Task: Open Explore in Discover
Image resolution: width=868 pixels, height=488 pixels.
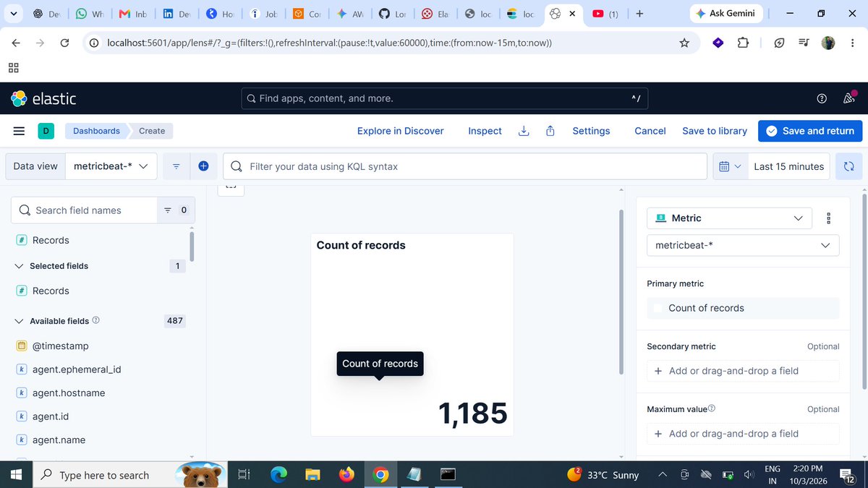Action: 401,131
